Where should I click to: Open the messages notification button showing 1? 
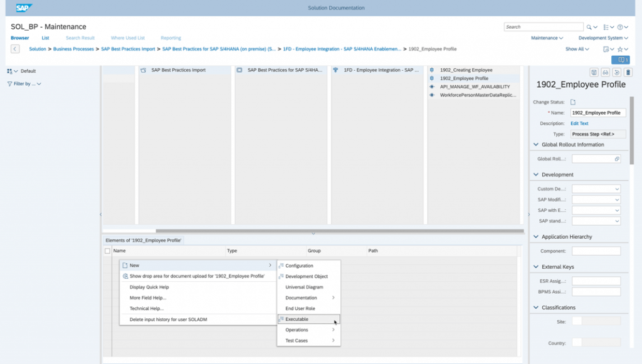620,60
